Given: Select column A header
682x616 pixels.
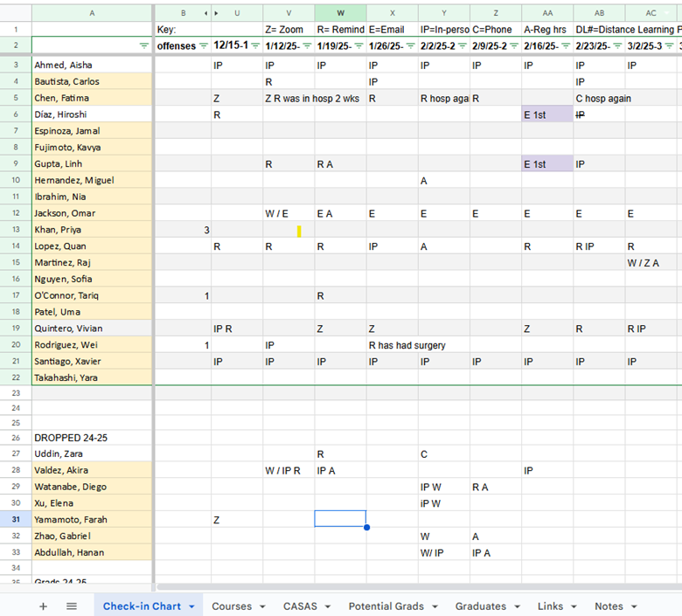Looking at the screenshot, I should tap(92, 13).
